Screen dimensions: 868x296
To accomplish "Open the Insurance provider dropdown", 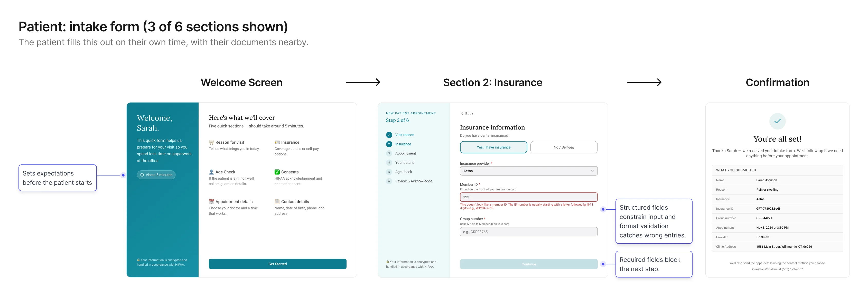I will click(528, 171).
